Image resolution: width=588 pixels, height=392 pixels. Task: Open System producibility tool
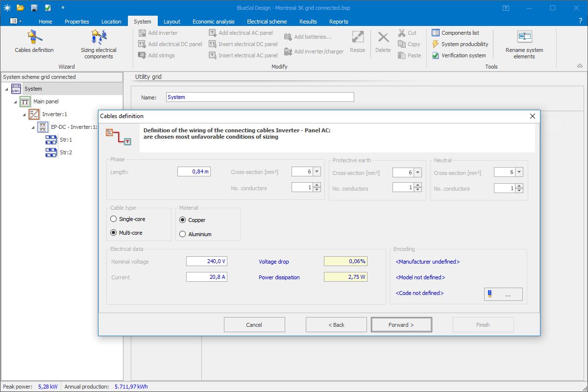tap(460, 44)
